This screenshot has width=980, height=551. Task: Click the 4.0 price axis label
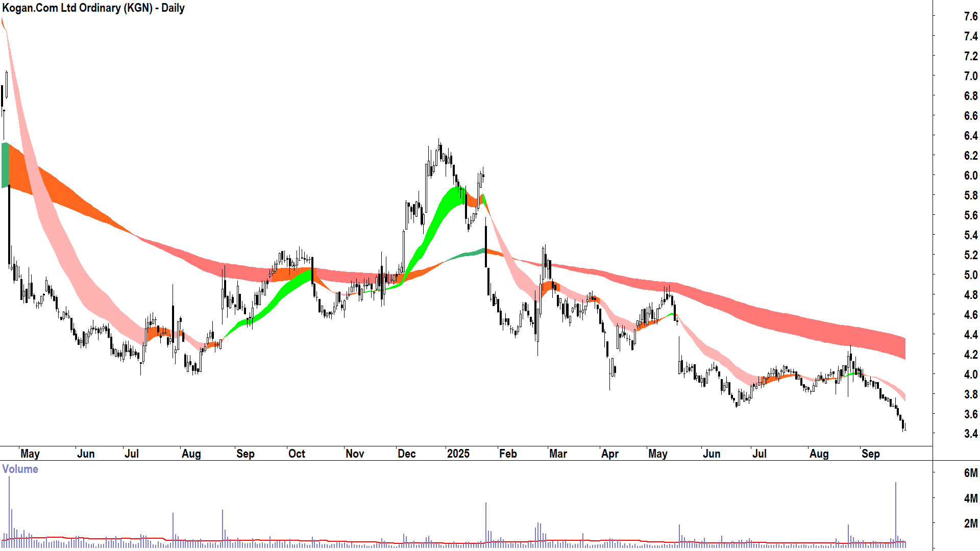tap(970, 374)
